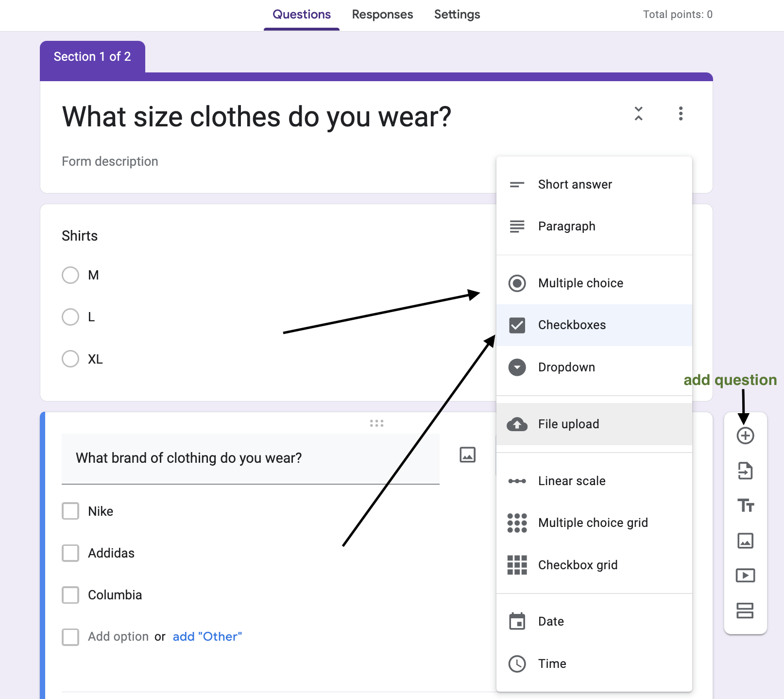The height and width of the screenshot is (699, 784).
Task: Select File upload question type
Action: coord(568,423)
